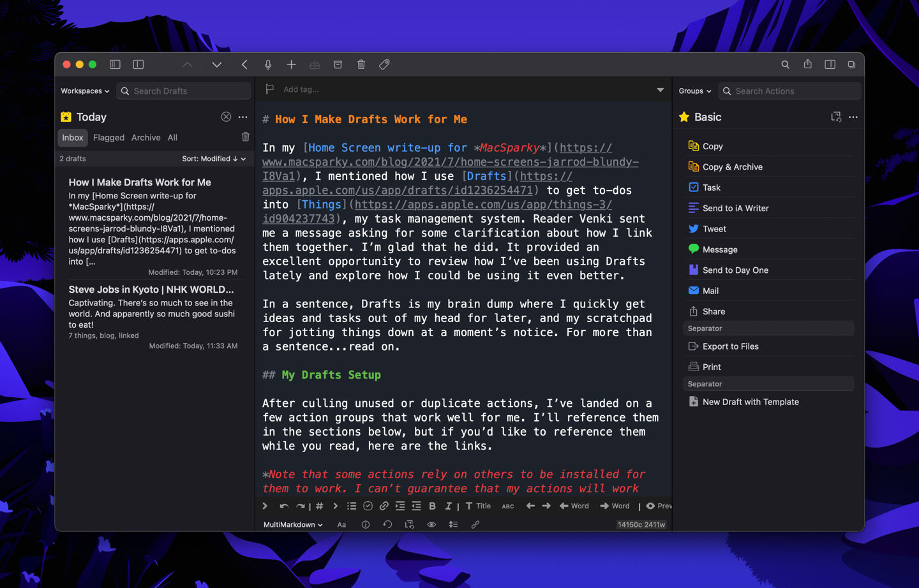This screenshot has width=919, height=588.
Task: Trash the current draft from toolbar
Action: click(361, 64)
